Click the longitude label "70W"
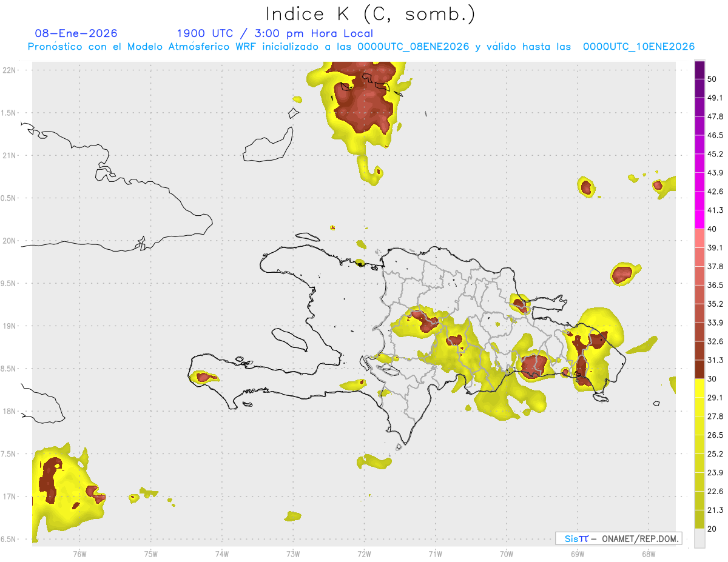Image resolution: width=728 pixels, height=562 pixels. pyautogui.click(x=506, y=554)
